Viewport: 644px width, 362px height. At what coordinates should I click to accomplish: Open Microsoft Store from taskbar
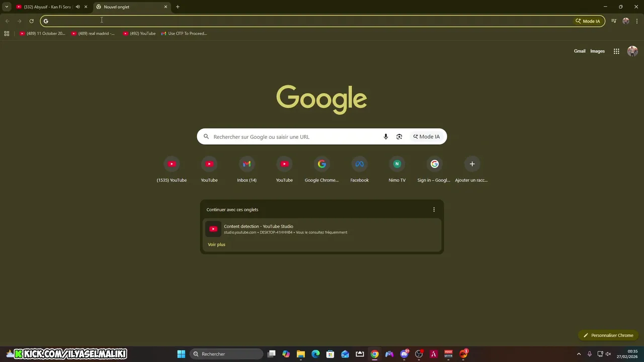(330, 354)
